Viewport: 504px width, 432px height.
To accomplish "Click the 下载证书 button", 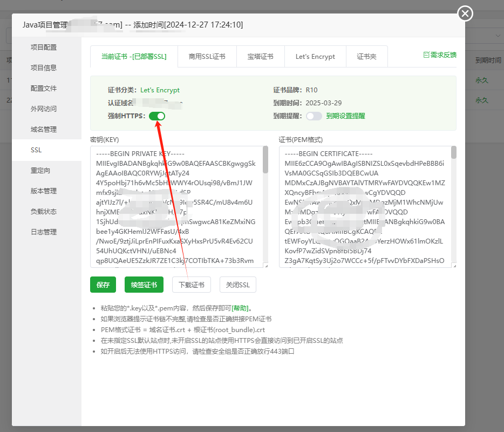I will 192,285.
